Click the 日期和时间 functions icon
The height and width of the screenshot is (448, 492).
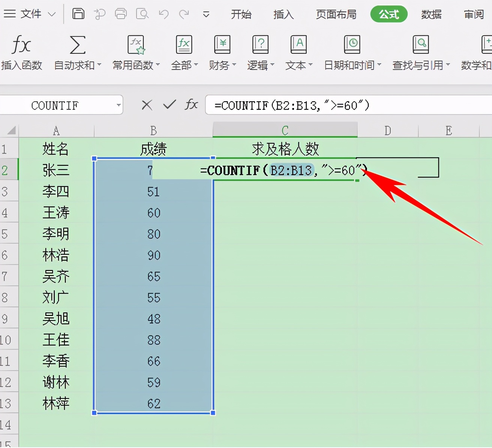pos(352,45)
